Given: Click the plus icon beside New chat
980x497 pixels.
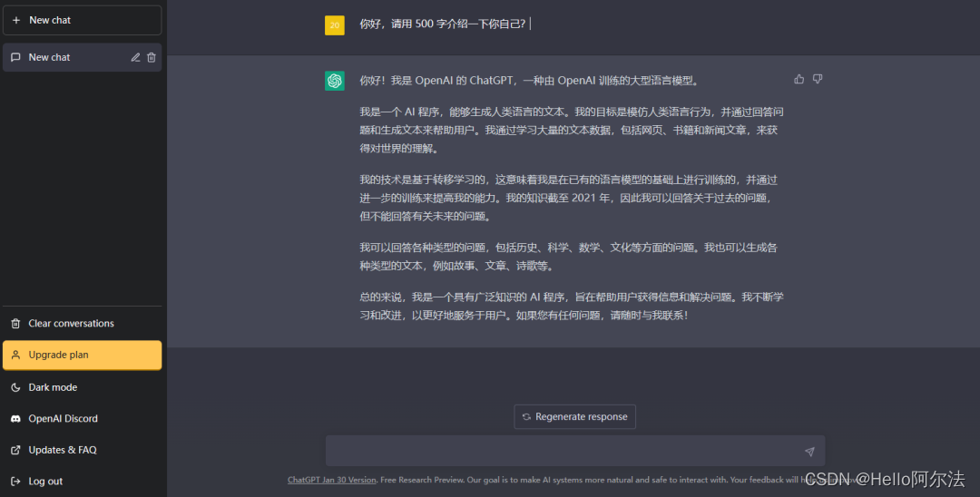Looking at the screenshot, I should click(x=16, y=20).
